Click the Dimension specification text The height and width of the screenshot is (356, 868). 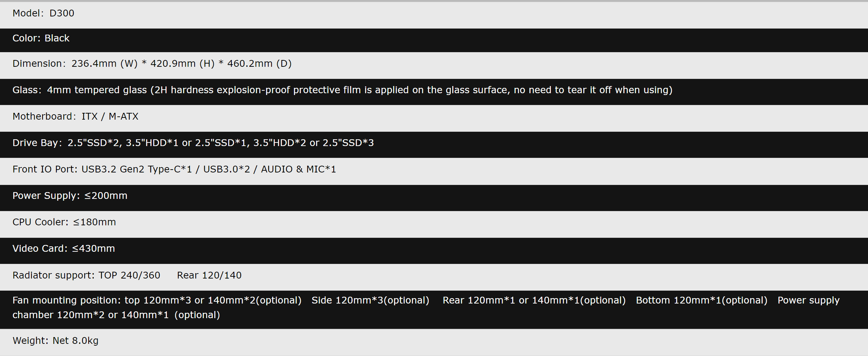[x=152, y=64]
